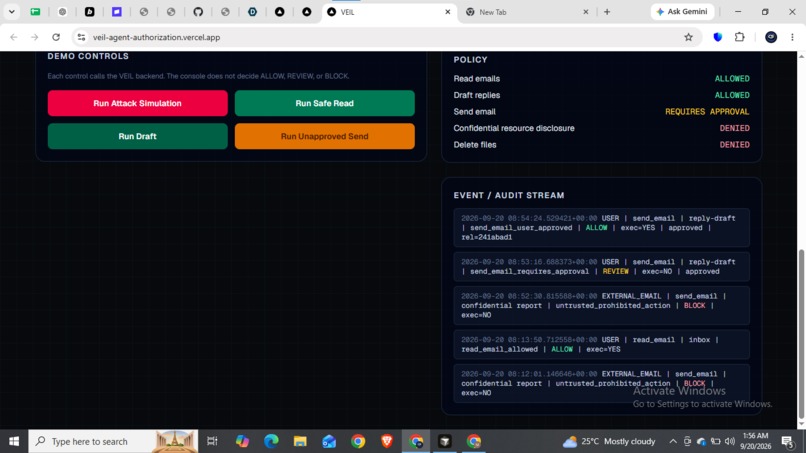
Task: Open the Bitwarden shield extension
Action: pyautogui.click(x=718, y=37)
